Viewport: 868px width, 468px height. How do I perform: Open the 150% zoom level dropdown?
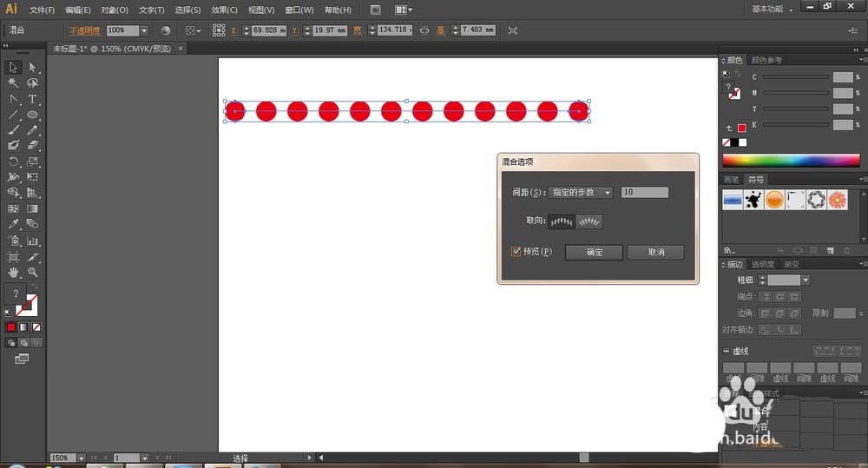81,458
